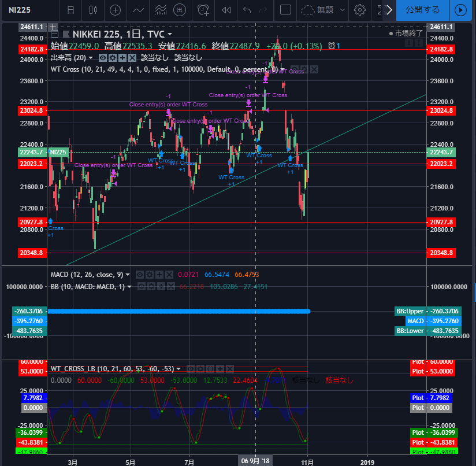Remove the BB indicator with X
476x466 pixels.
coord(171,286)
